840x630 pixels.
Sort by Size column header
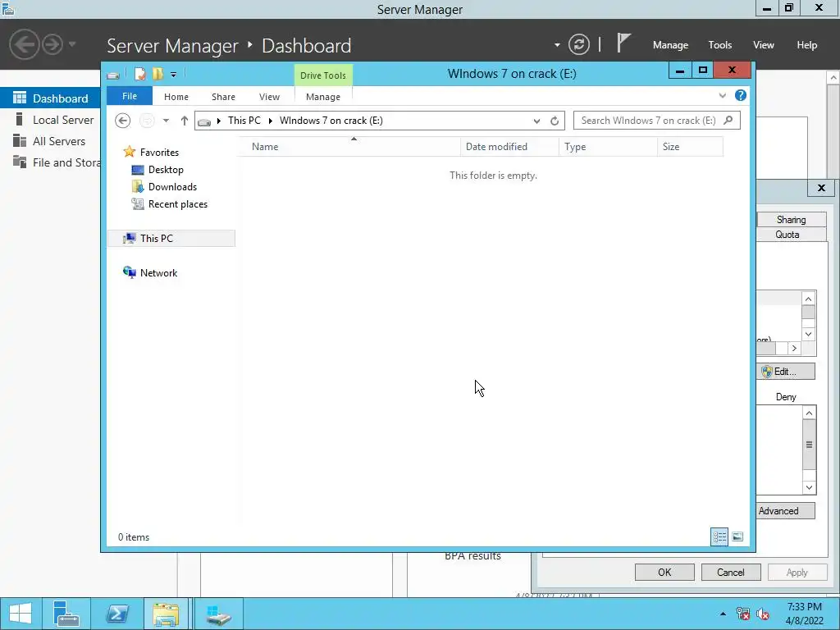point(690,147)
